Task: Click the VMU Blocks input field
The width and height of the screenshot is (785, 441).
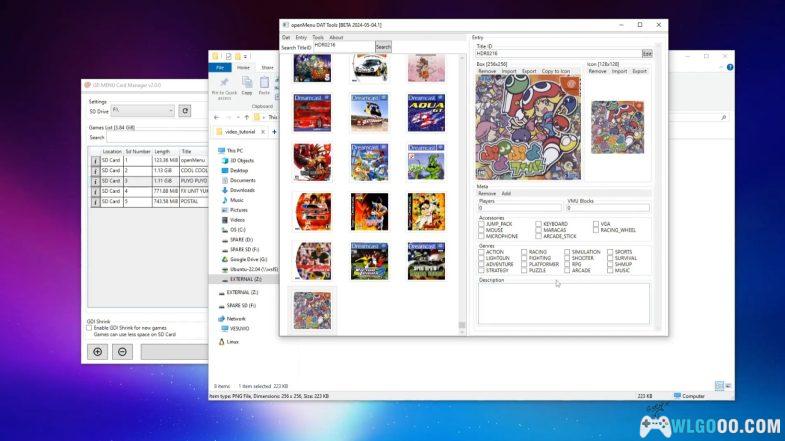Action: pos(608,208)
